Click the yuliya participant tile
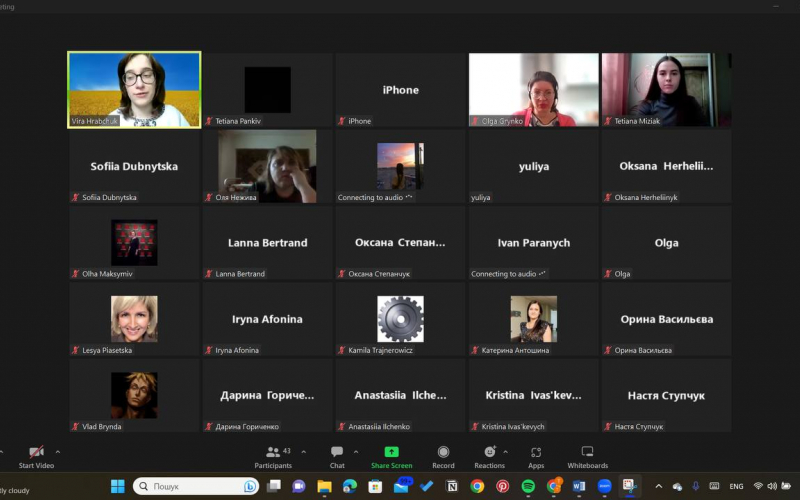 point(534,166)
